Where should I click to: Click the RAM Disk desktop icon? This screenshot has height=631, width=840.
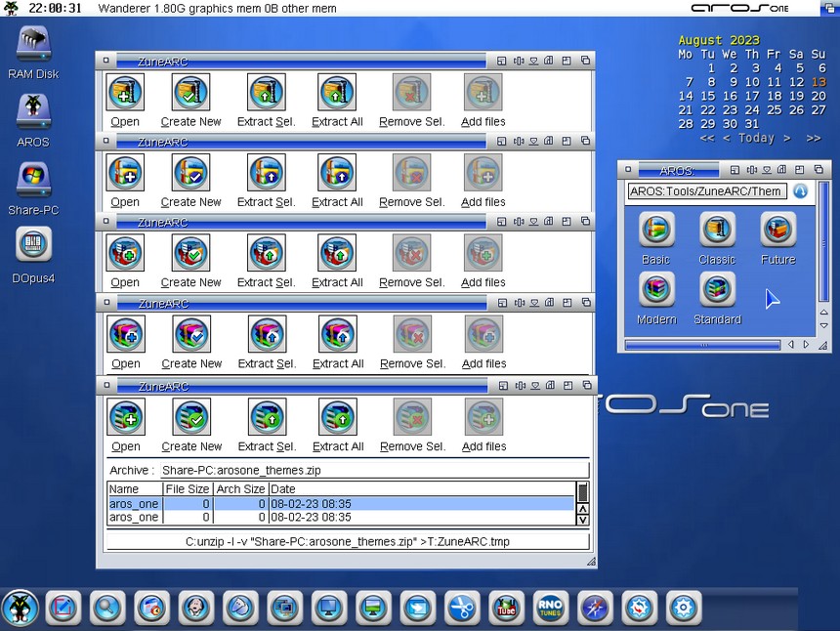33,45
